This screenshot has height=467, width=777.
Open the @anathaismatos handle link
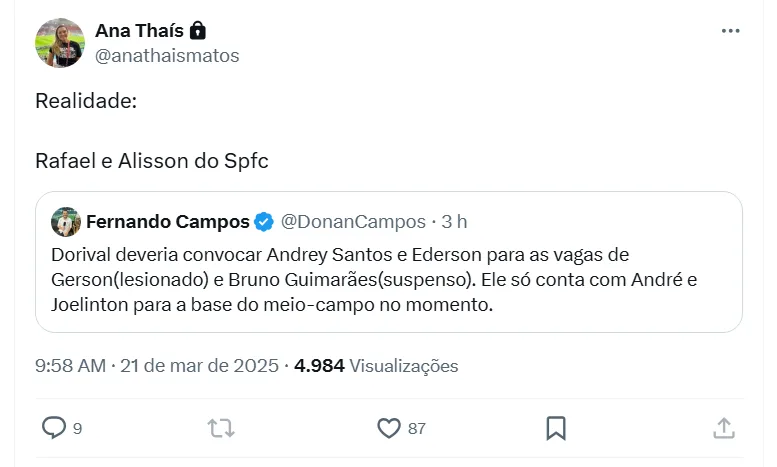pos(167,56)
